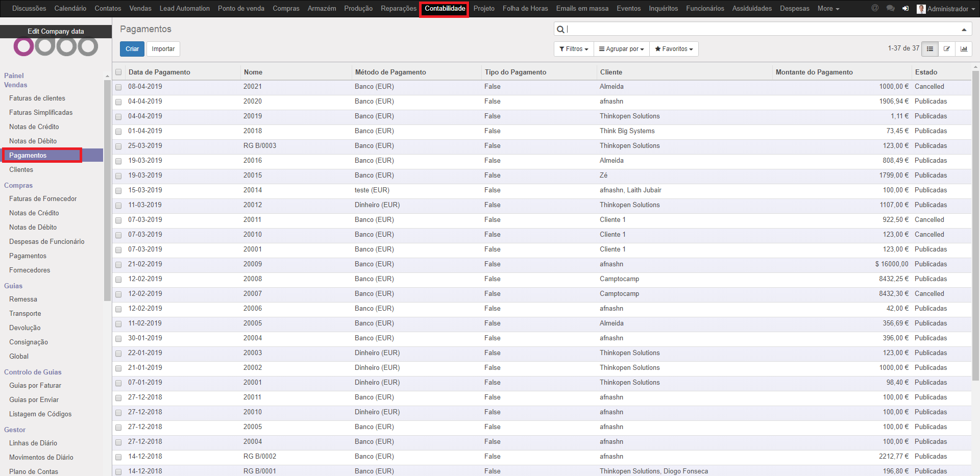Click the magnifier search icon
Screen dimensions: 980x476
pos(560,29)
